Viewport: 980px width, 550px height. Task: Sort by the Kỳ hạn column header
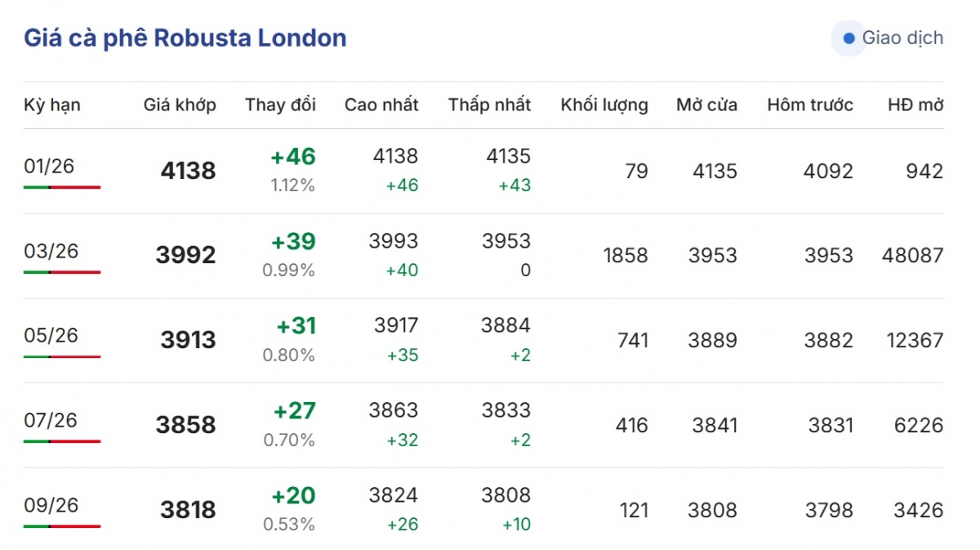click(52, 105)
